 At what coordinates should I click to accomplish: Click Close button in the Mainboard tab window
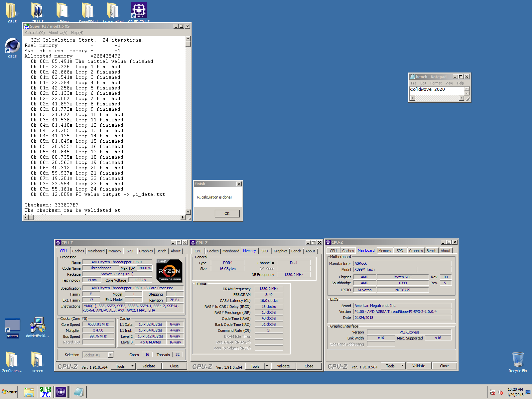[444, 366]
